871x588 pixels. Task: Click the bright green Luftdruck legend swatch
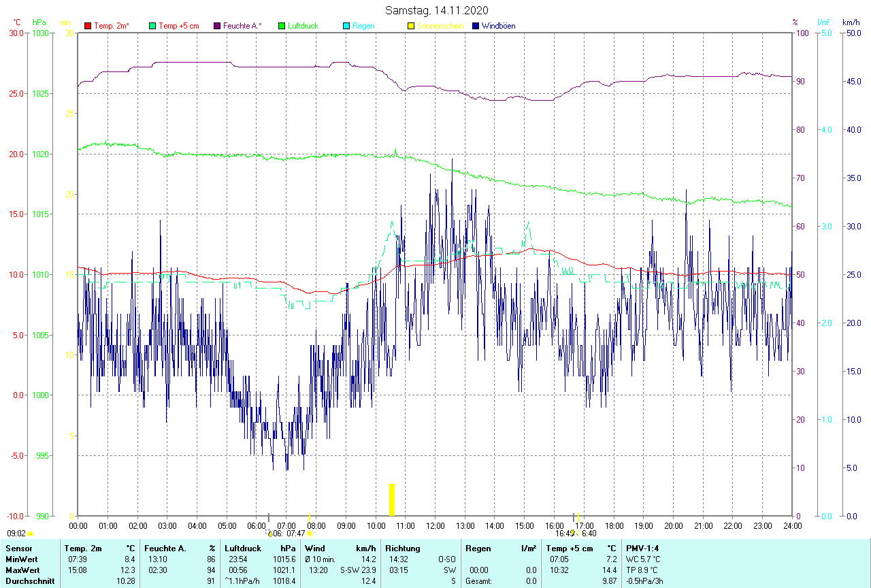pyautogui.click(x=282, y=26)
